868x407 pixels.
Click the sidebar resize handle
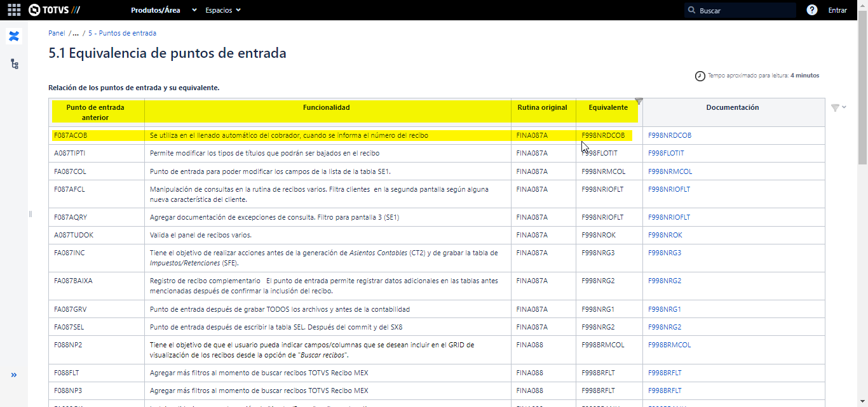pyautogui.click(x=30, y=214)
